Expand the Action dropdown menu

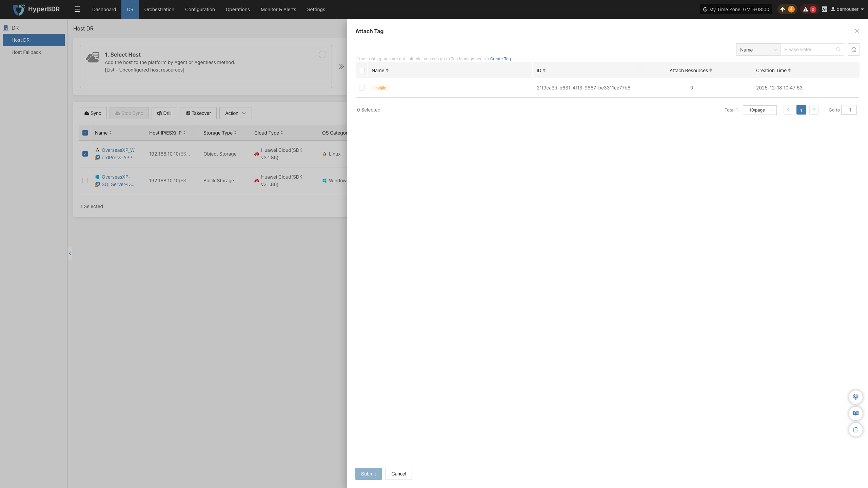236,113
